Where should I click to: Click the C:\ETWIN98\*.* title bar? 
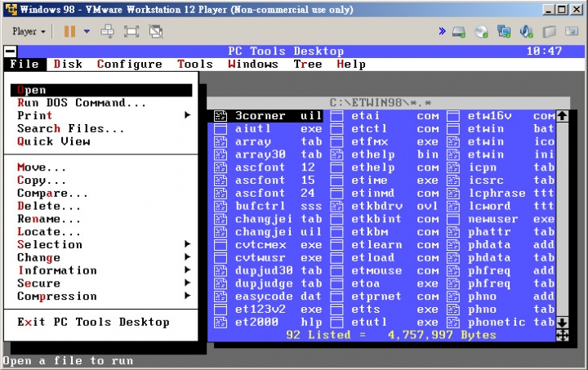click(x=388, y=103)
